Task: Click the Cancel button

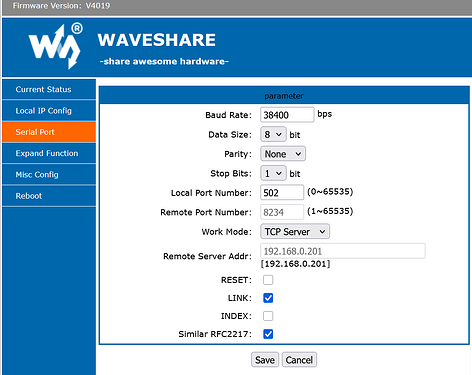Action: [299, 360]
